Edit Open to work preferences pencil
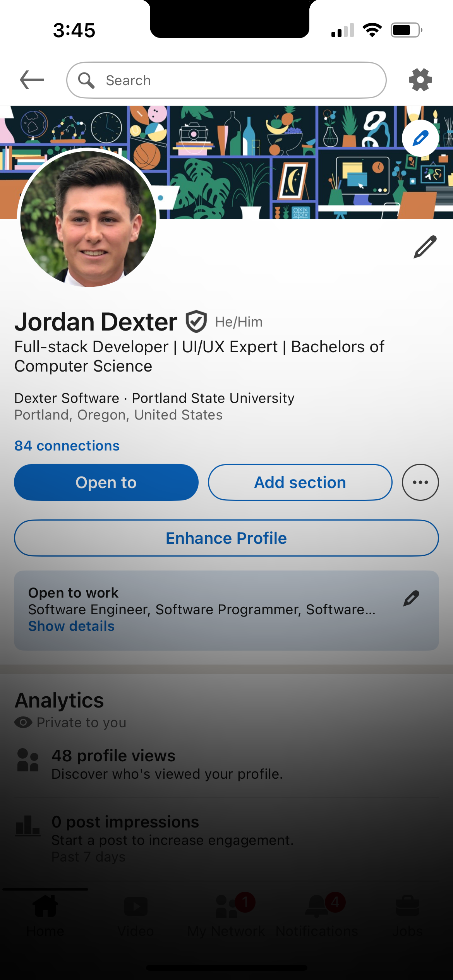 pos(411,598)
